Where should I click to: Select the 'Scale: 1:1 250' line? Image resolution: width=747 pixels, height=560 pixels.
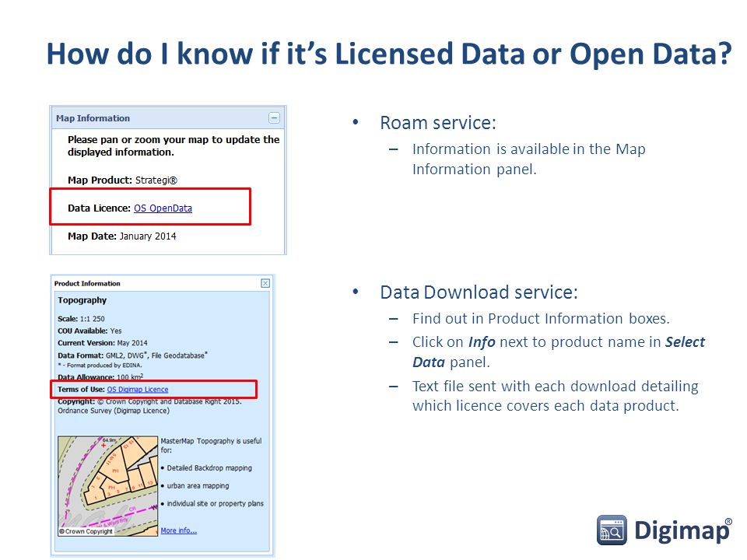click(x=81, y=319)
